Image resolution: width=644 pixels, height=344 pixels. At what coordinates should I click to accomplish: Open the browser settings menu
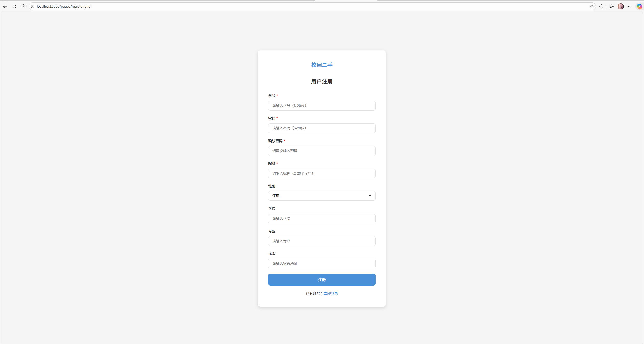pos(630,6)
